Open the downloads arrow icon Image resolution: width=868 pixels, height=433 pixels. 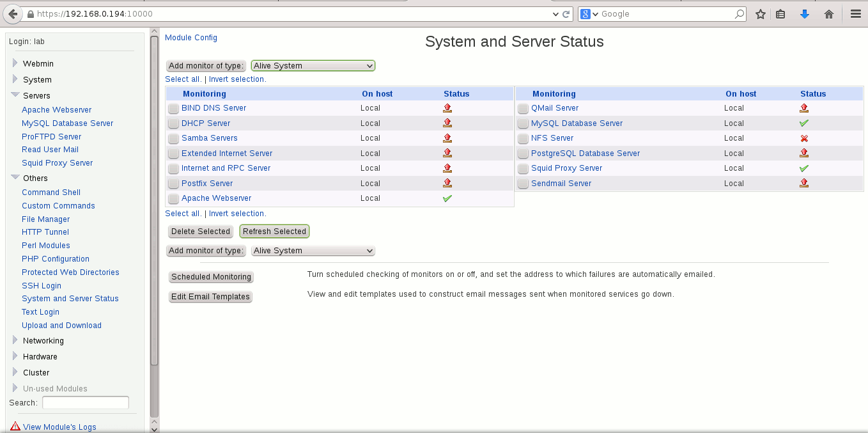(805, 14)
